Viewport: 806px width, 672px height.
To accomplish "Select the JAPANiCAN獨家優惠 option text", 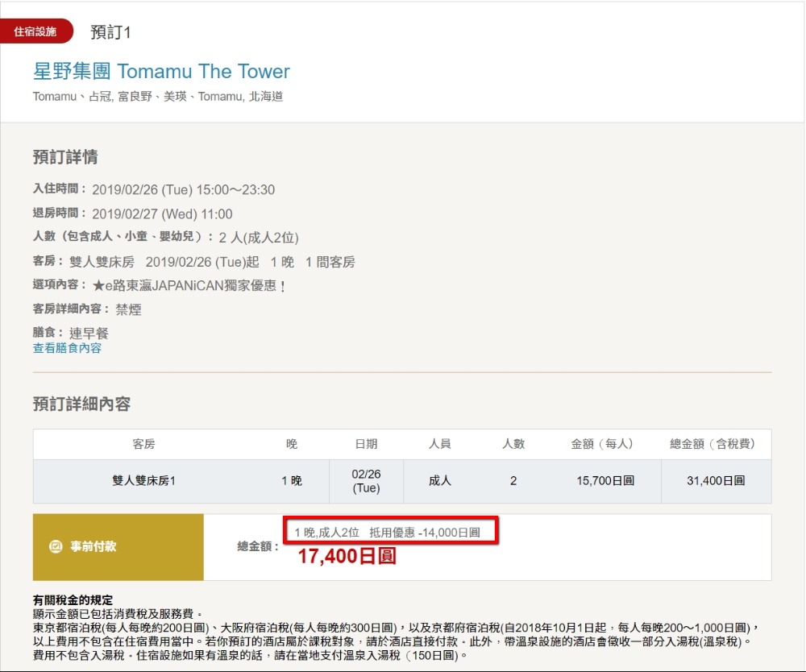I will pos(189,286).
